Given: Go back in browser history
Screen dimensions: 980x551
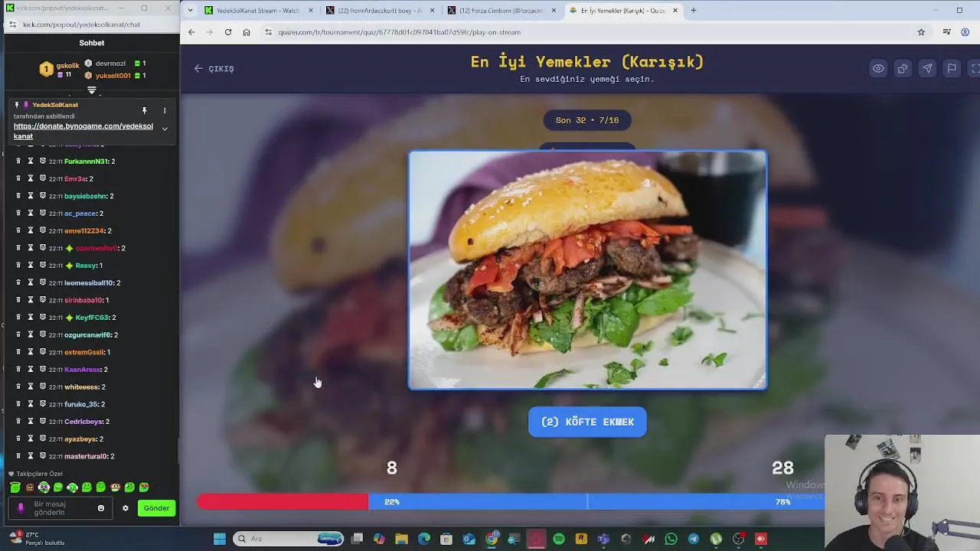Looking at the screenshot, I should [x=191, y=32].
